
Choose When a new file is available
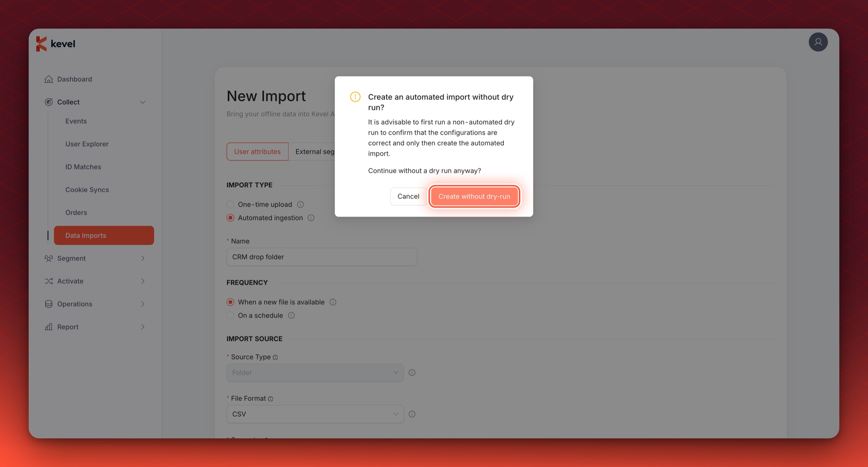click(230, 302)
